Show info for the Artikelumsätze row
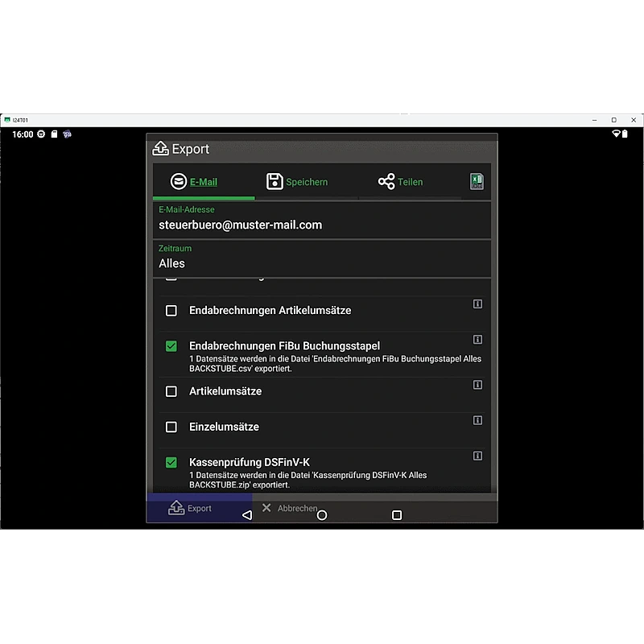 click(477, 385)
